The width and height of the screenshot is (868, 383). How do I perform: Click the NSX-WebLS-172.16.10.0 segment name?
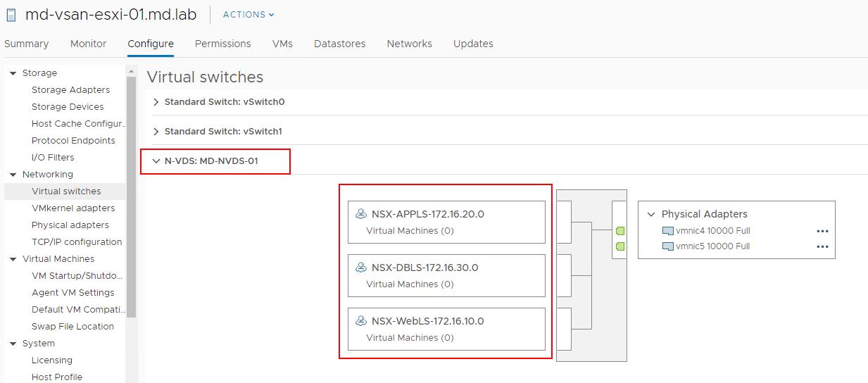point(428,321)
